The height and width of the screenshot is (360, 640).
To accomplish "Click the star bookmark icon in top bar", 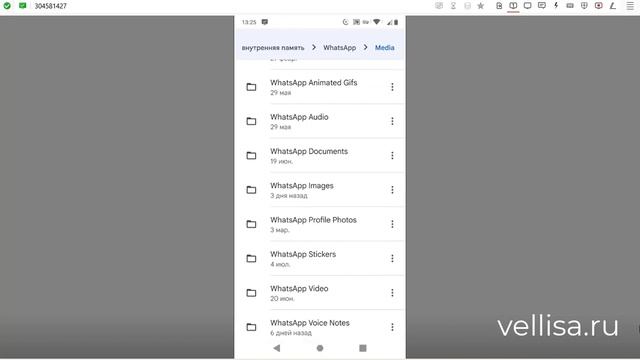I will point(481,6).
